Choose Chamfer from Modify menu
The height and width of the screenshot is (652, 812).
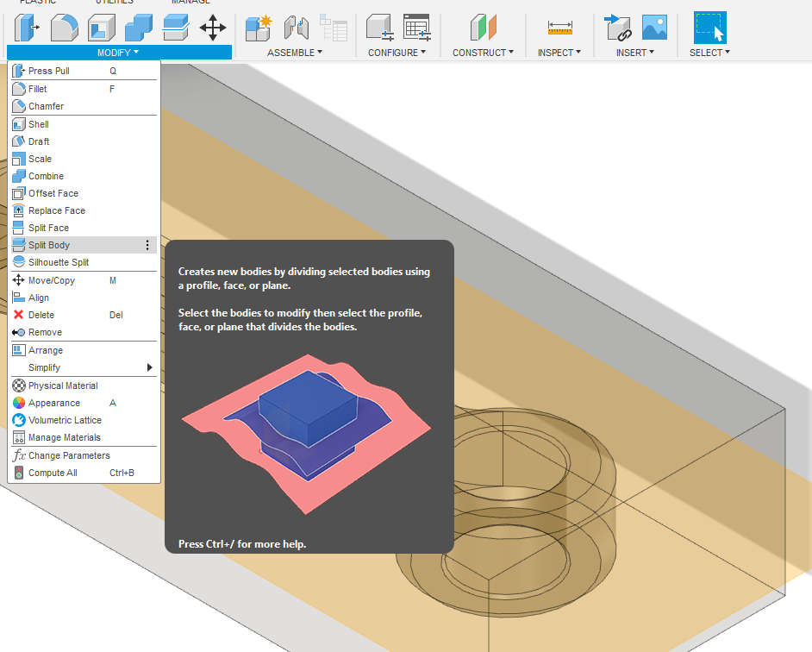pyautogui.click(x=84, y=106)
